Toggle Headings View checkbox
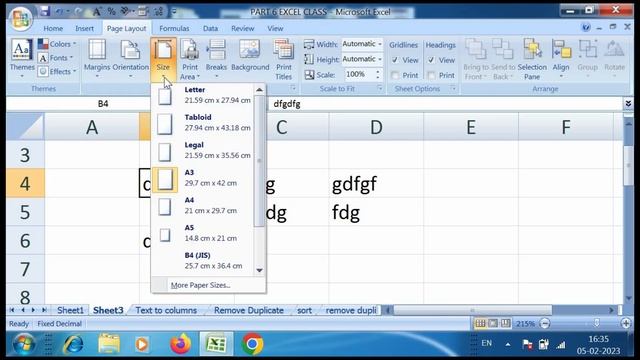This screenshot has height=360, width=640. tap(431, 60)
